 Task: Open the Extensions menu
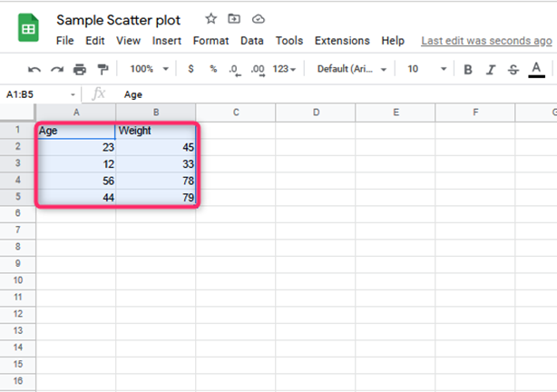[342, 41]
